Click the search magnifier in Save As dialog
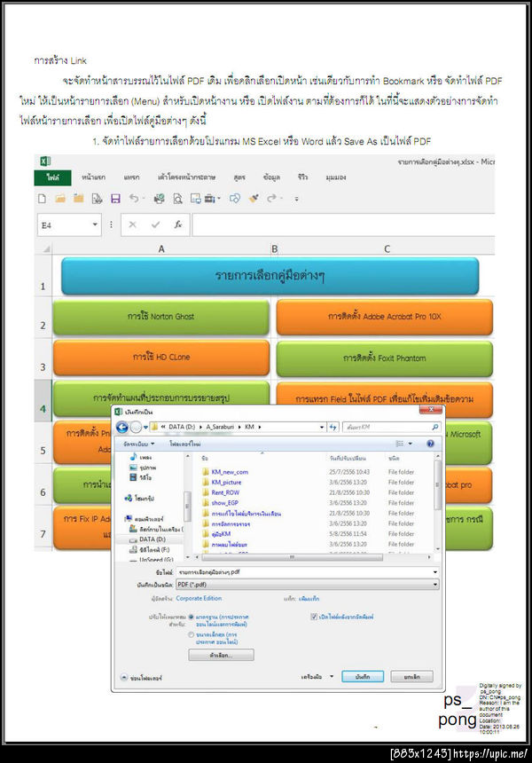532x763 pixels. coord(434,427)
